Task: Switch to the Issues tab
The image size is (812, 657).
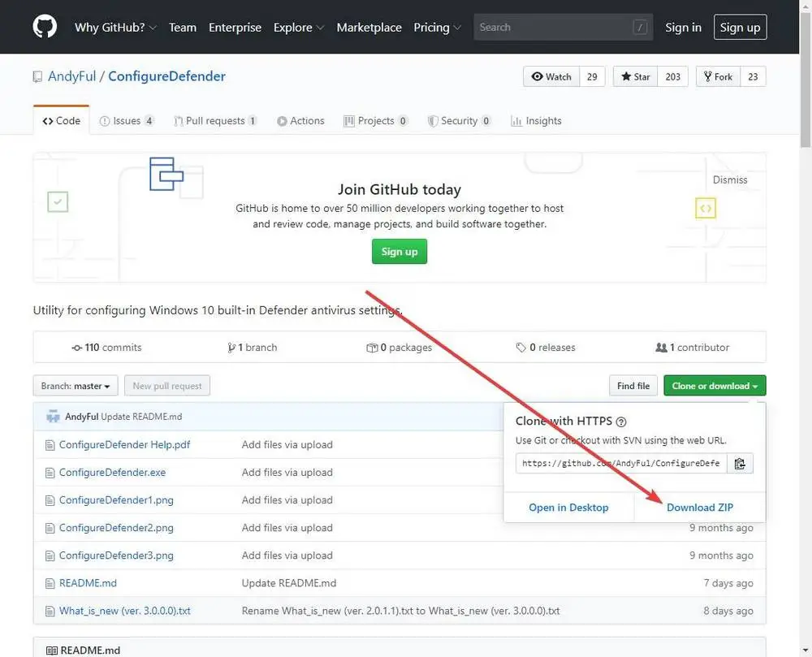Action: 127,121
